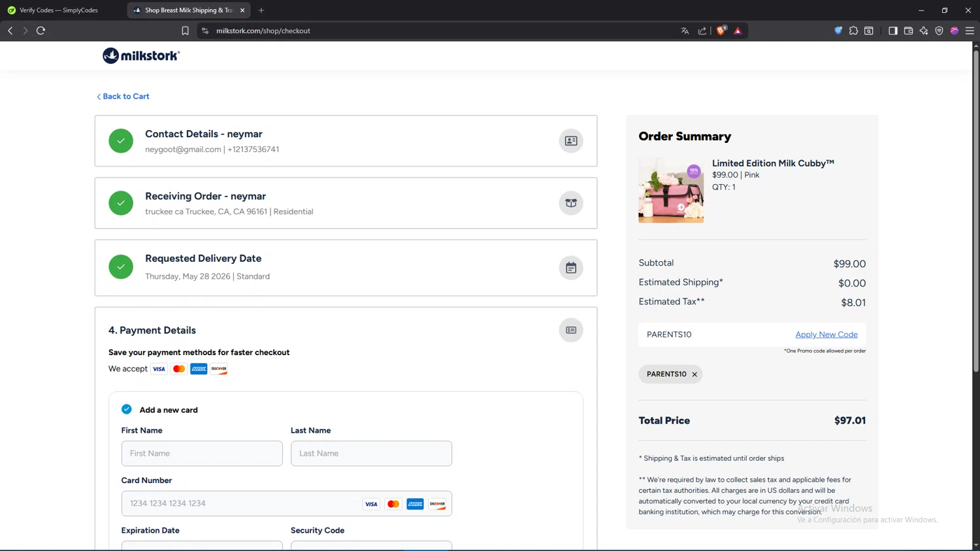Go Back to Cart
980x551 pixels.
point(123,97)
